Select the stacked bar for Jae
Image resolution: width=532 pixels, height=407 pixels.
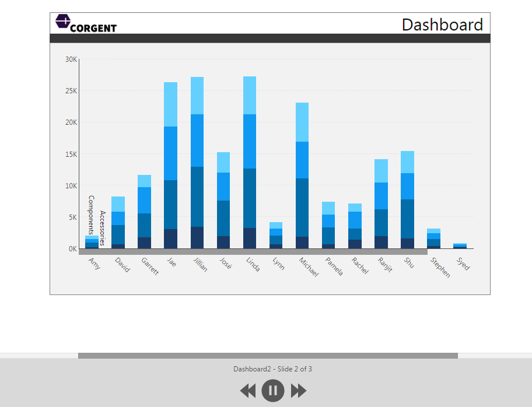coord(171,166)
